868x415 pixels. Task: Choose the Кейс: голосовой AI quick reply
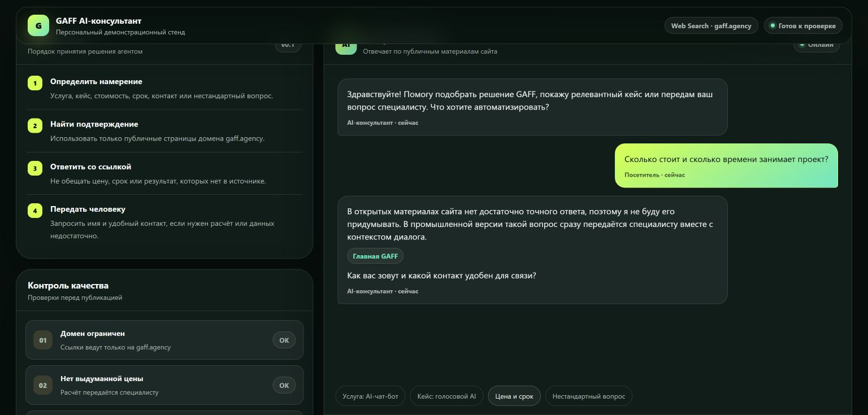tap(446, 396)
